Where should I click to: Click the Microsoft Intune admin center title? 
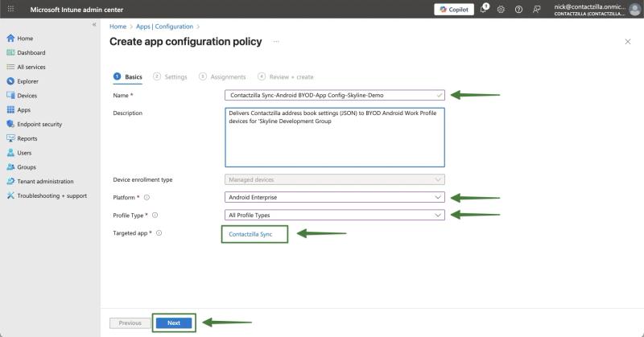click(76, 10)
